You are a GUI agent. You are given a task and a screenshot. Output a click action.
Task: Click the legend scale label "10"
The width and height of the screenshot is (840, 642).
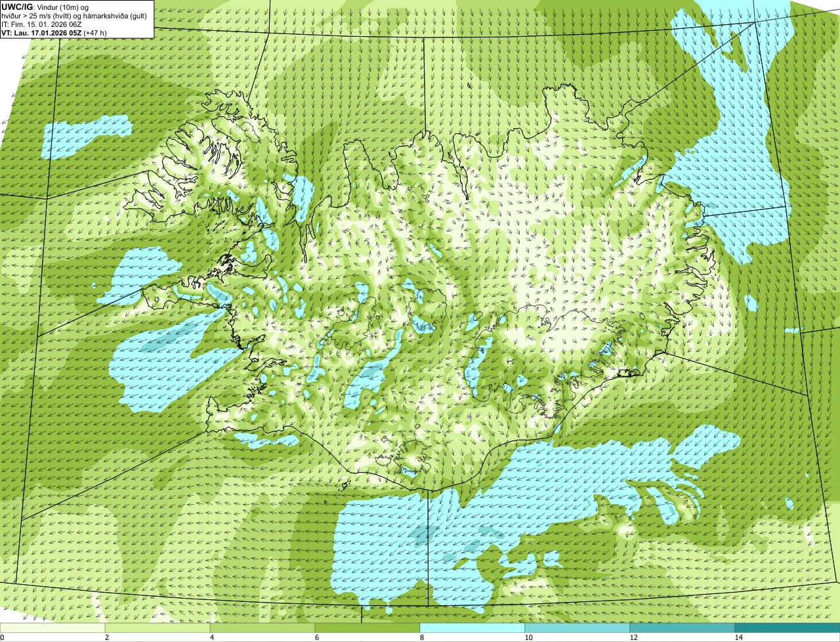[x=528, y=637]
